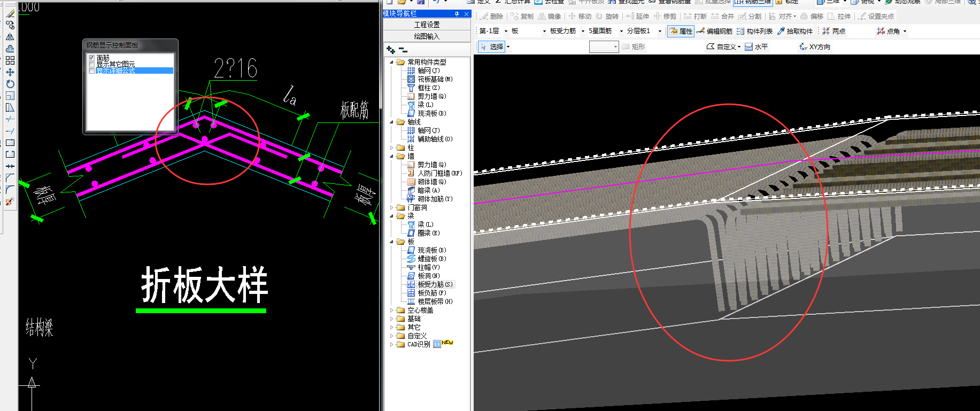Image resolution: width=980 pixels, height=411 pixels.
Task: Click the explode tool in CAD toolbar
Action: [x=10, y=201]
